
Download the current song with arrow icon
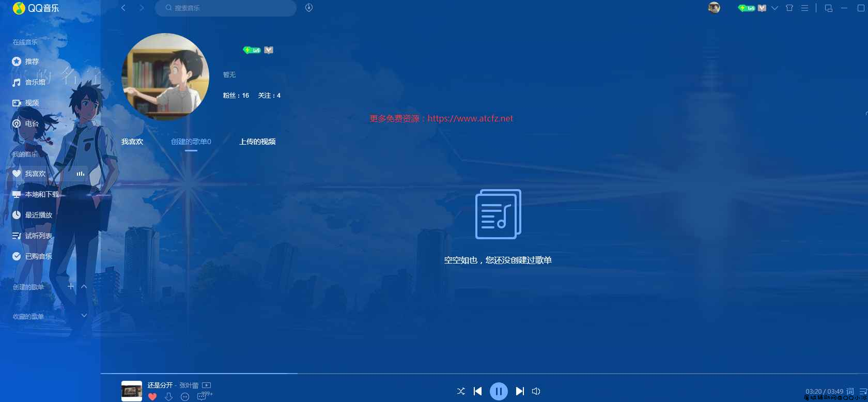tap(168, 397)
